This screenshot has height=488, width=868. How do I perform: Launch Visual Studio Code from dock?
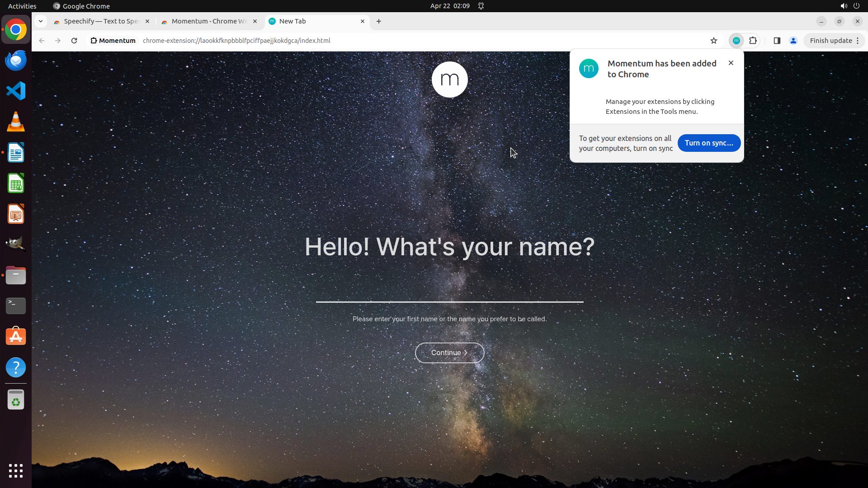16,91
